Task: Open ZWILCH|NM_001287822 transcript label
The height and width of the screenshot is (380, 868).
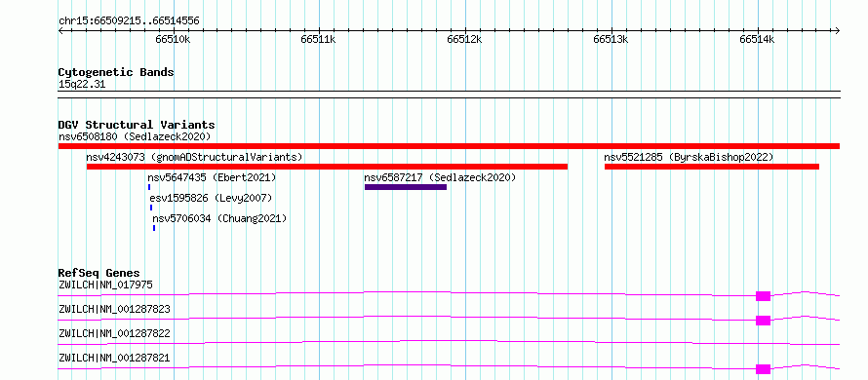Action: coord(114,333)
